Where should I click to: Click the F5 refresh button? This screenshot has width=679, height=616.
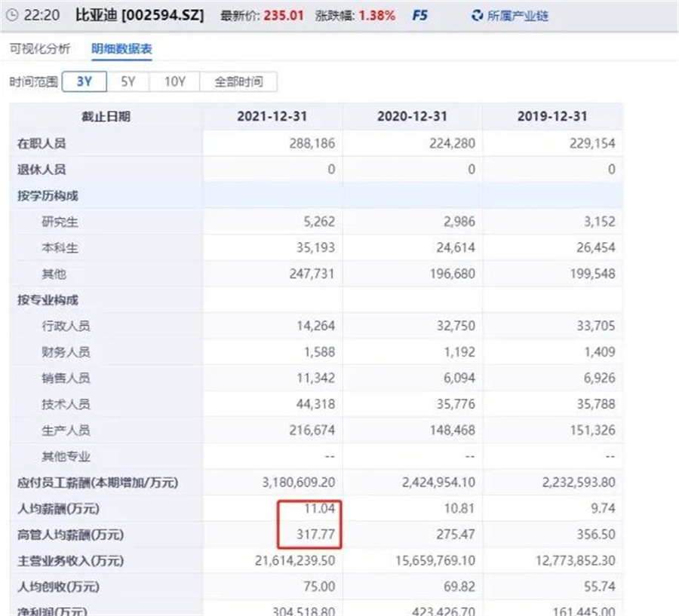point(419,16)
